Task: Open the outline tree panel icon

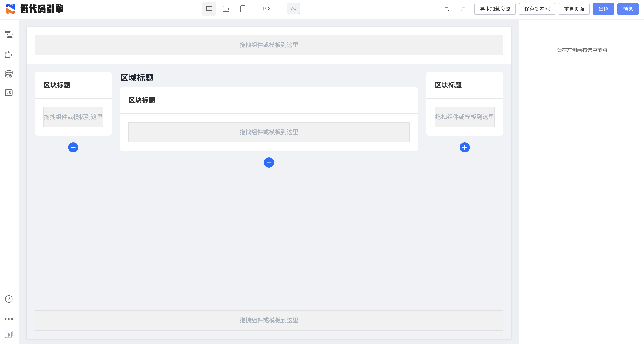Action: coord(9,35)
